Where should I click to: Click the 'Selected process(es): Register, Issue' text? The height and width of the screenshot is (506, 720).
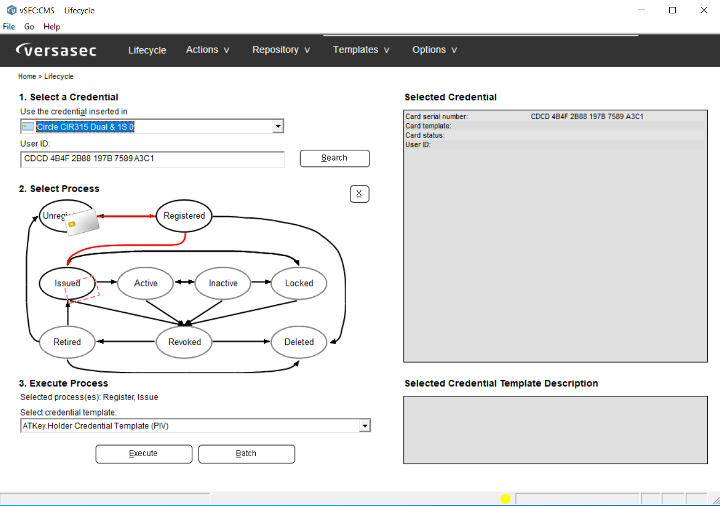pyautogui.click(x=89, y=397)
